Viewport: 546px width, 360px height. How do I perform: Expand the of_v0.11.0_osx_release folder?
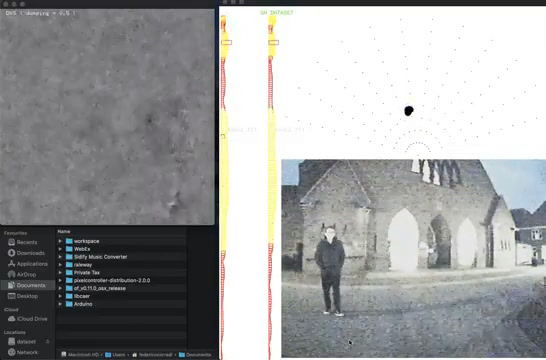pyautogui.click(x=60, y=288)
